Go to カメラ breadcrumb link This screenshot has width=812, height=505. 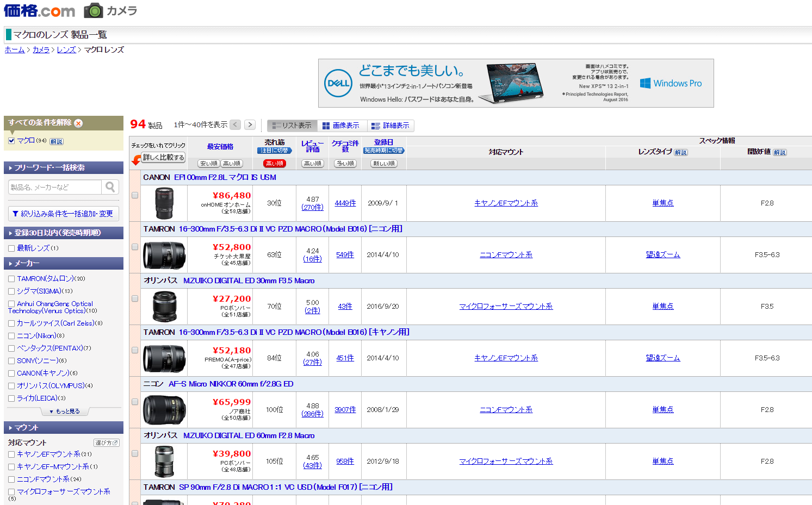(41, 49)
